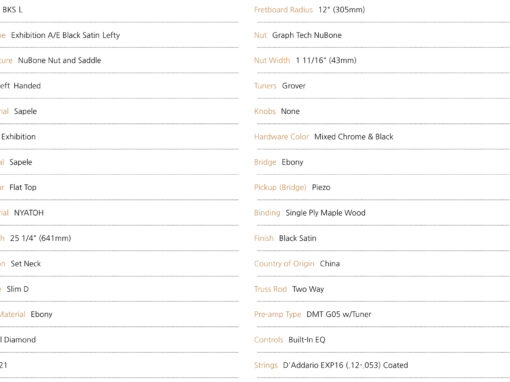Viewport: 510px width, 382px height.
Task: Click the Fretboard Radius 12" (305mm) value
Action: click(x=341, y=10)
